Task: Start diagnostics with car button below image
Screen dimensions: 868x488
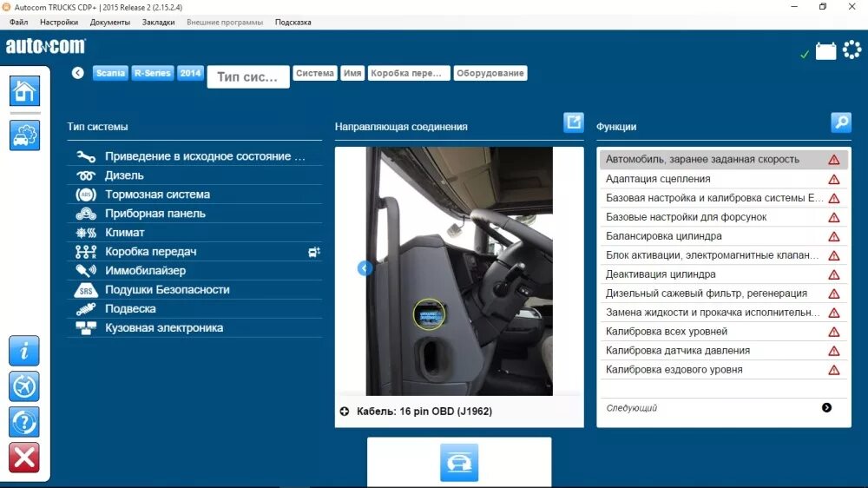Action: pyautogui.click(x=459, y=462)
